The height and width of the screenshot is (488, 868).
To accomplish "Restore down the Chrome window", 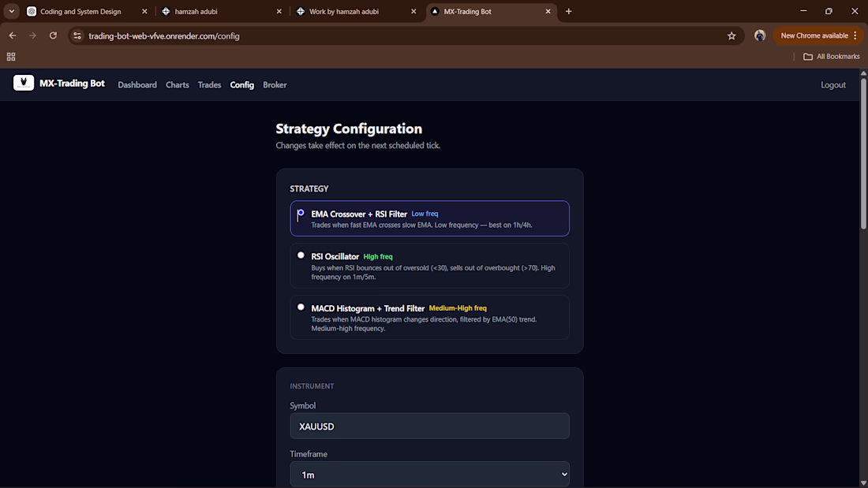I will 829,11.
